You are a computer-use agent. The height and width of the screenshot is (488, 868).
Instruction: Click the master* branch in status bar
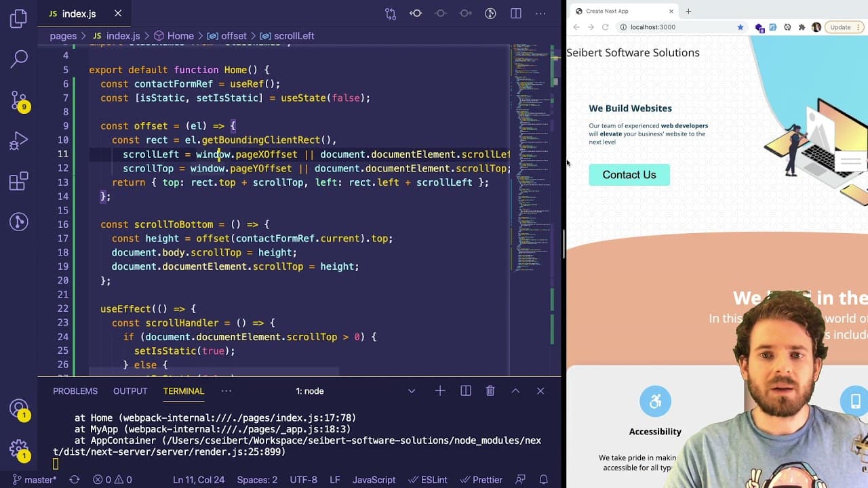[34, 479]
